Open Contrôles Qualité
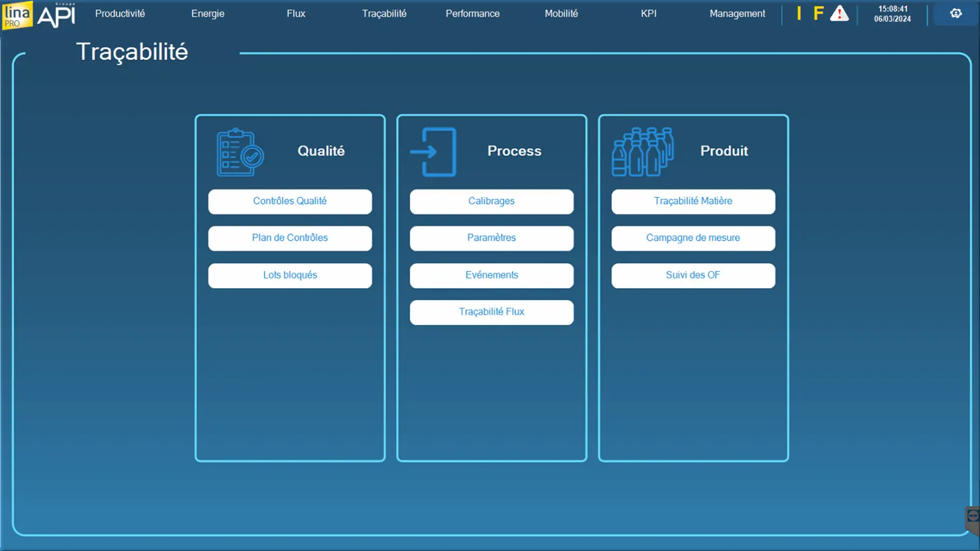 [290, 201]
